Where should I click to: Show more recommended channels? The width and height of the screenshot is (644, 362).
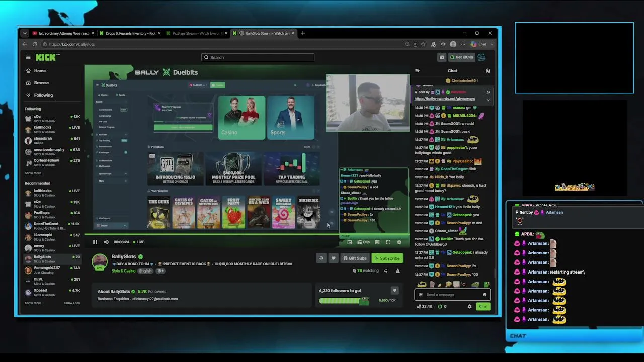point(33,303)
